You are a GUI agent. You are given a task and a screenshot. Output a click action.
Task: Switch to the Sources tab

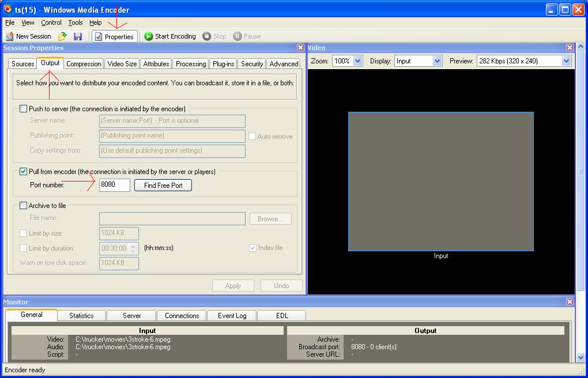(22, 64)
